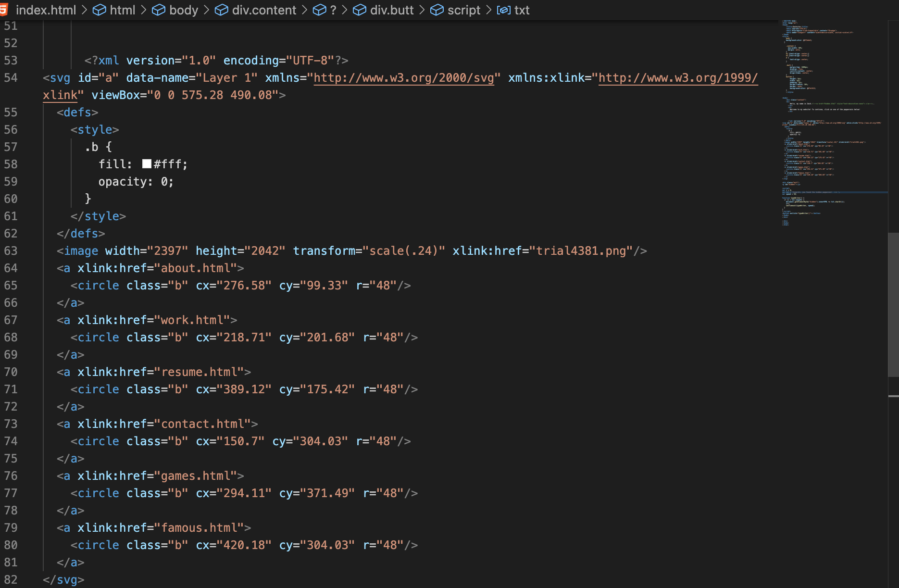The height and width of the screenshot is (588, 899).
Task: Open the div.butt breadcrumb symbol list
Action: [392, 10]
